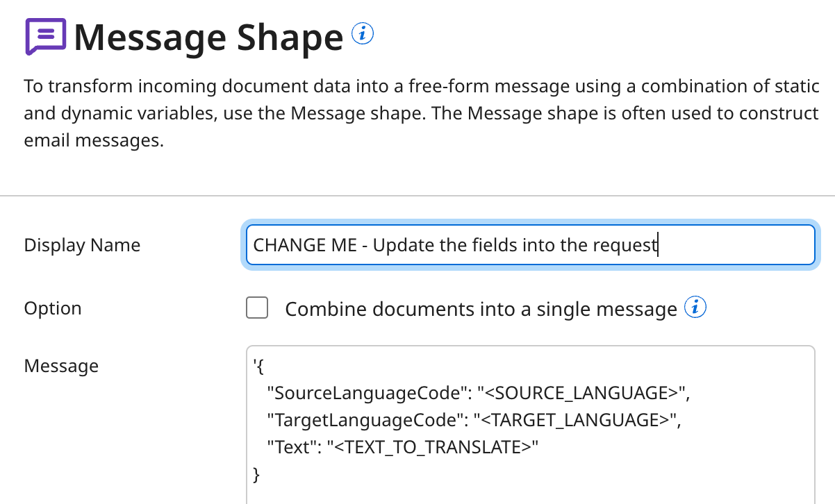835x504 pixels.
Task: Click the "Option" field label
Action: pyautogui.click(x=53, y=308)
